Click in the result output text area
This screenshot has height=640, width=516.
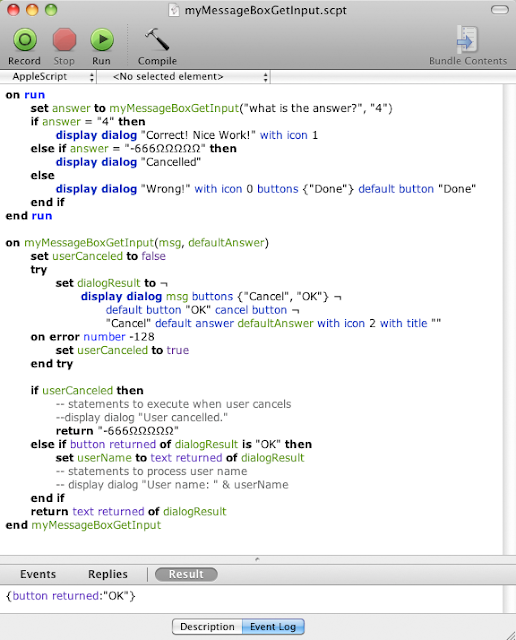(251, 599)
